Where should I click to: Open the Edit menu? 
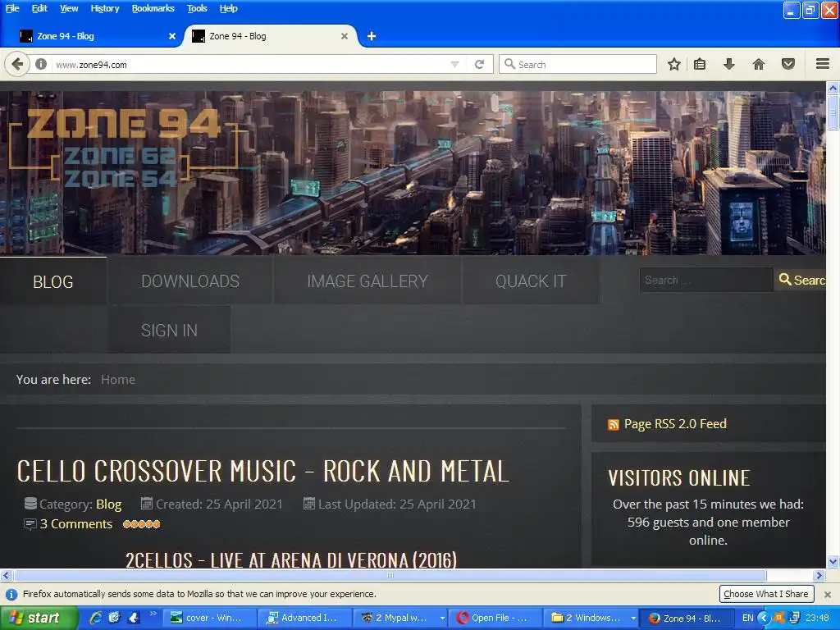click(39, 8)
